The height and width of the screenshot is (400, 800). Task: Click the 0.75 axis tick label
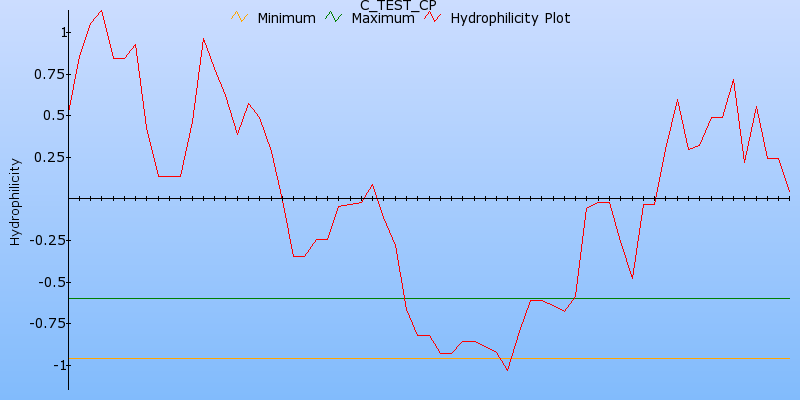(49, 74)
